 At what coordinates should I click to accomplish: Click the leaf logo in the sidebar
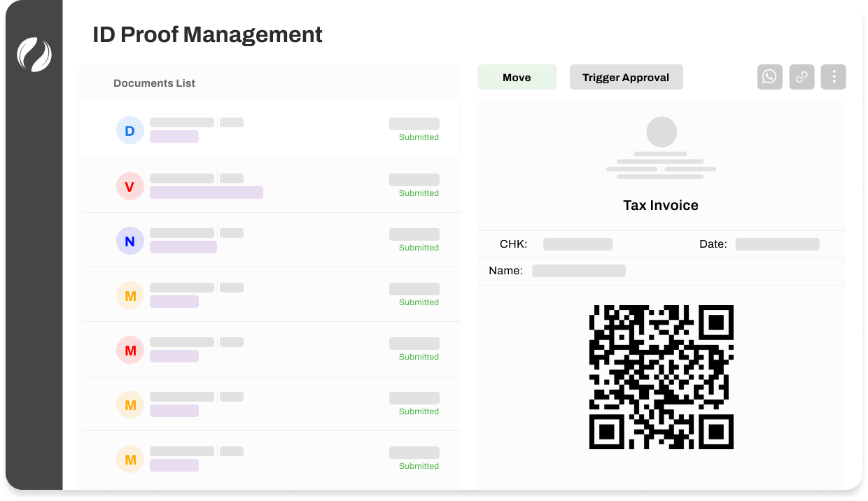coord(34,55)
